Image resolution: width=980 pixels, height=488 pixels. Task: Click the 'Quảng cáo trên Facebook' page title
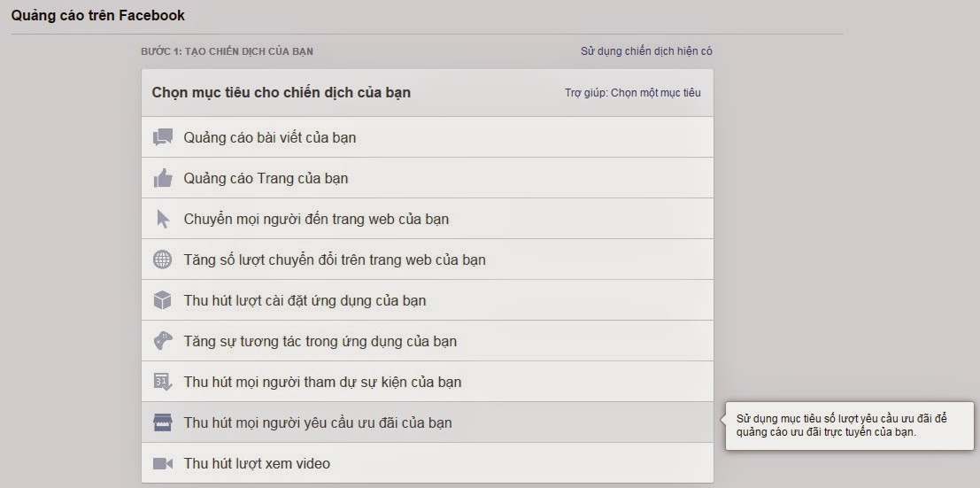point(98,16)
